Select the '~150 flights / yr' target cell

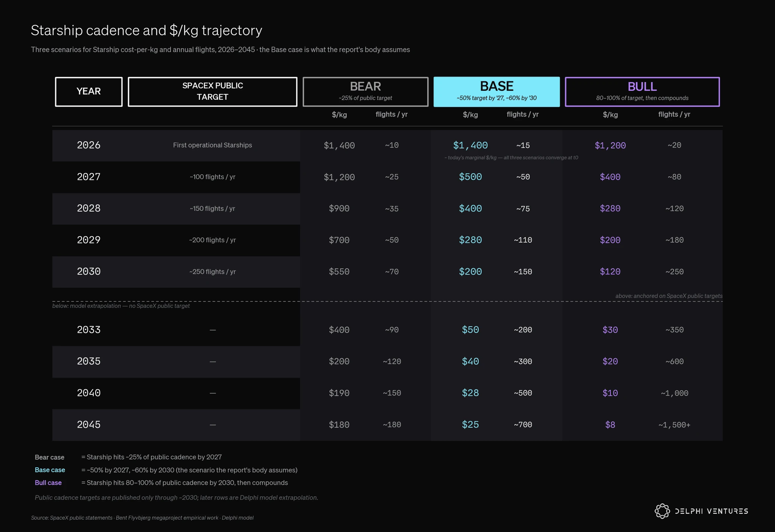(x=213, y=208)
